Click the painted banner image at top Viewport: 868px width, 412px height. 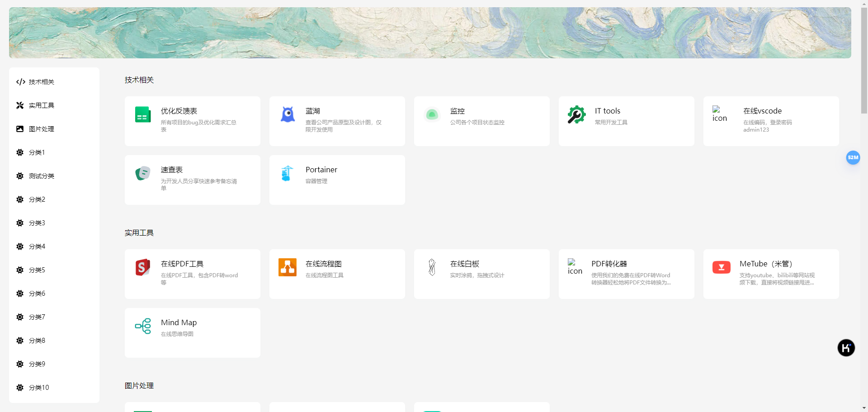click(x=429, y=33)
